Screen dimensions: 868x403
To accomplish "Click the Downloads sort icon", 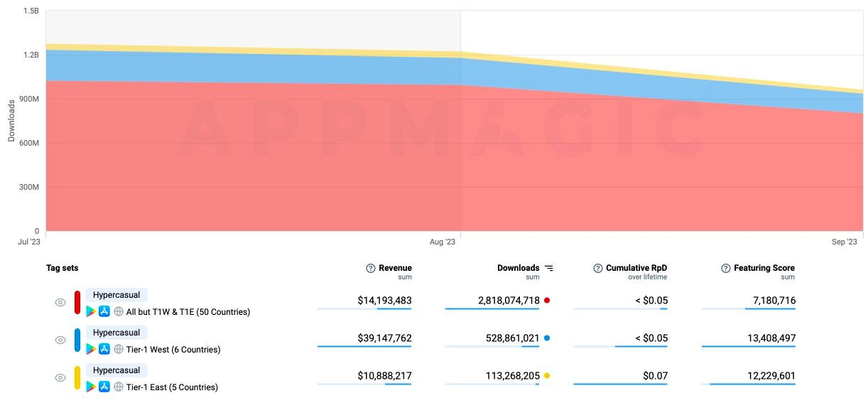I will pos(548,268).
